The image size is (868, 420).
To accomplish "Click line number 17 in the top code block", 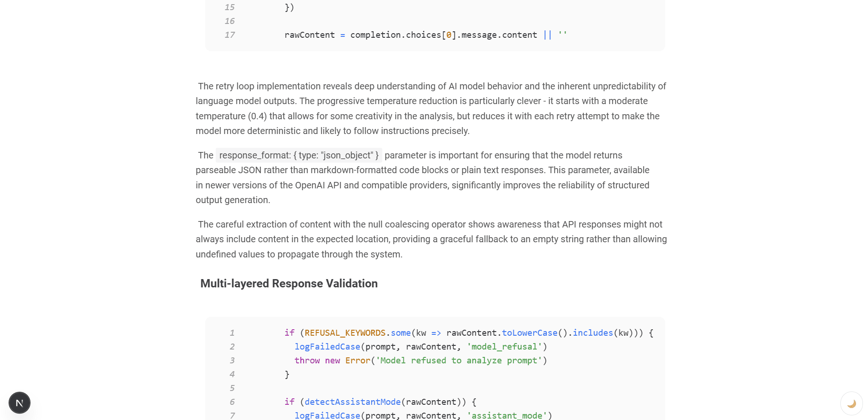I will pos(230,35).
